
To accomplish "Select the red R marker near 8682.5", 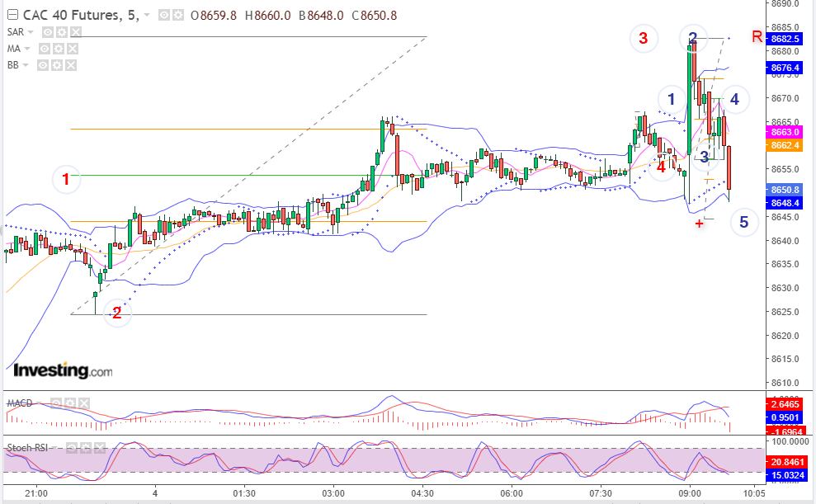I will click(x=757, y=37).
